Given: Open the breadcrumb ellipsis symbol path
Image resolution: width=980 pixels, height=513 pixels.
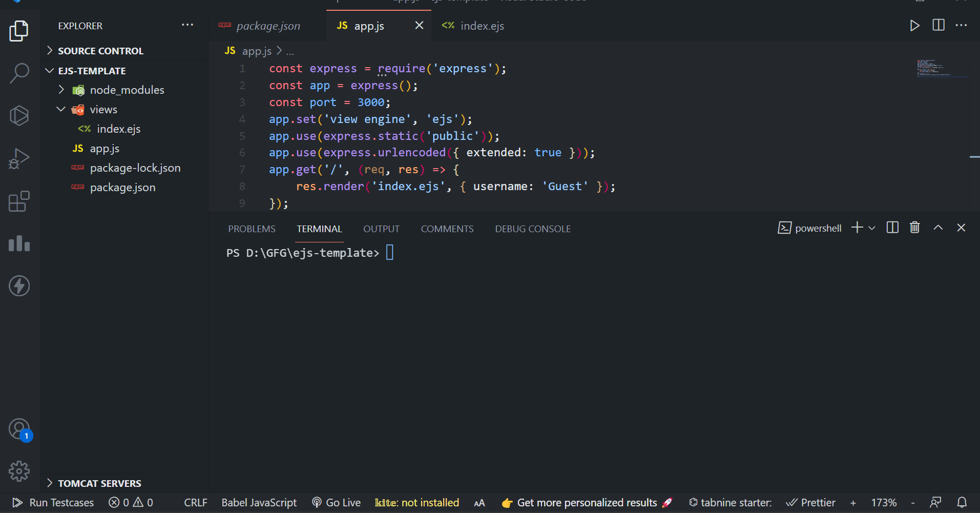Looking at the screenshot, I should coord(290,52).
